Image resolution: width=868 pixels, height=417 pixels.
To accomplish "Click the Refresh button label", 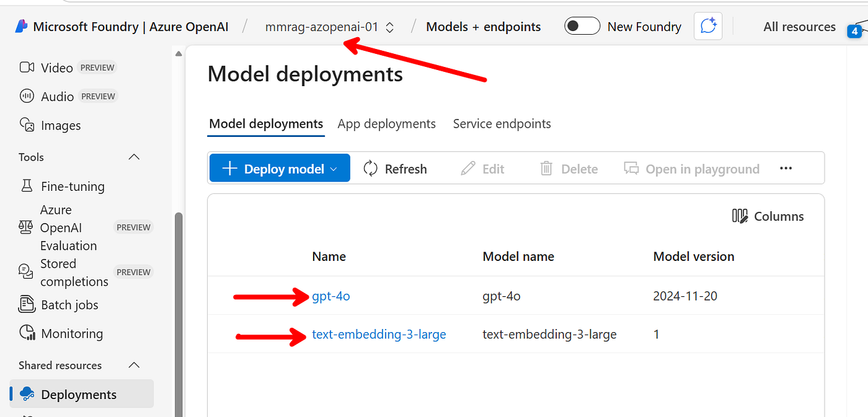I will pos(406,169).
